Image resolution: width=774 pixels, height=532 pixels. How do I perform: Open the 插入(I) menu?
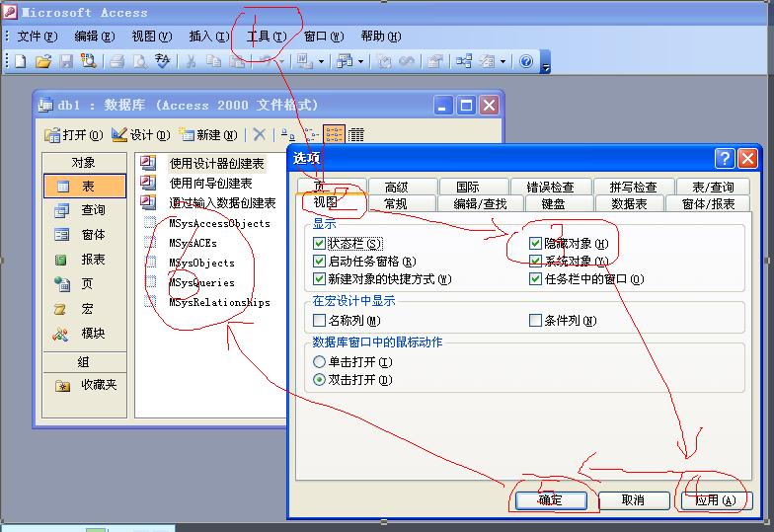tap(209, 37)
